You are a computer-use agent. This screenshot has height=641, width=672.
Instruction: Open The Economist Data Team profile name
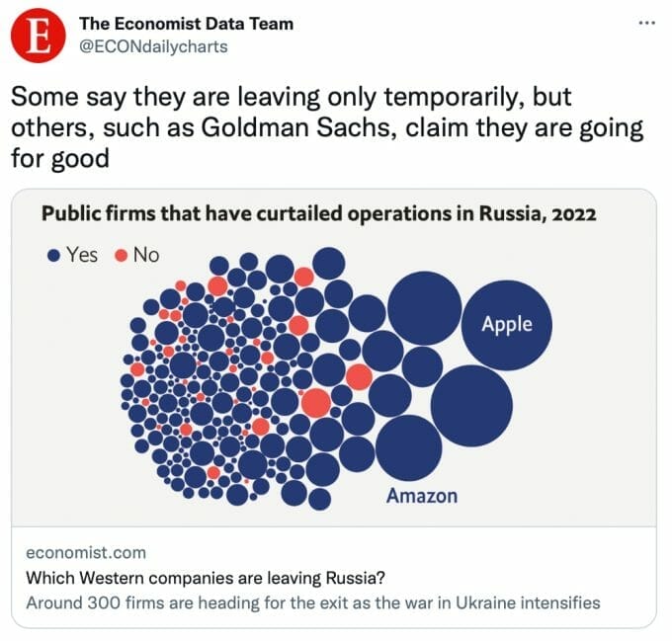pos(186,24)
